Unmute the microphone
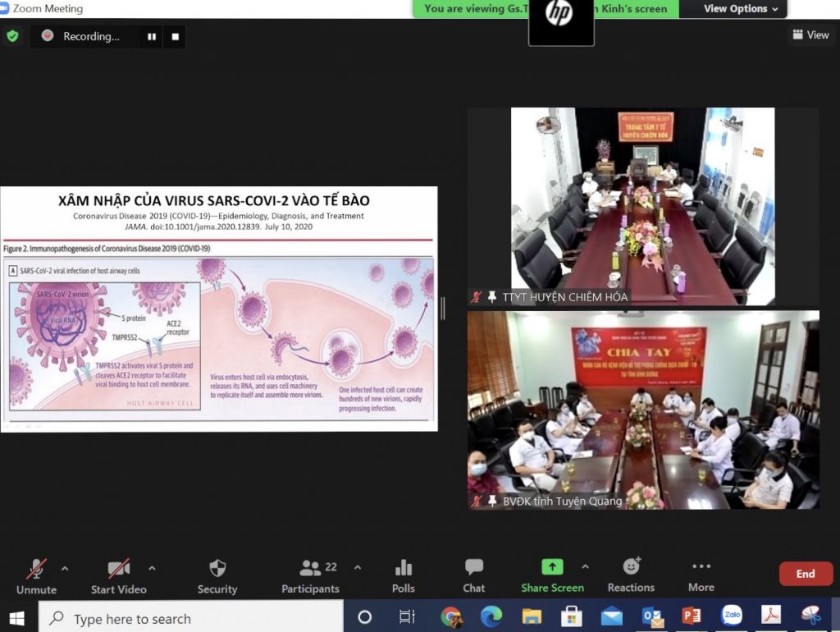The image size is (840, 632). pos(36,577)
